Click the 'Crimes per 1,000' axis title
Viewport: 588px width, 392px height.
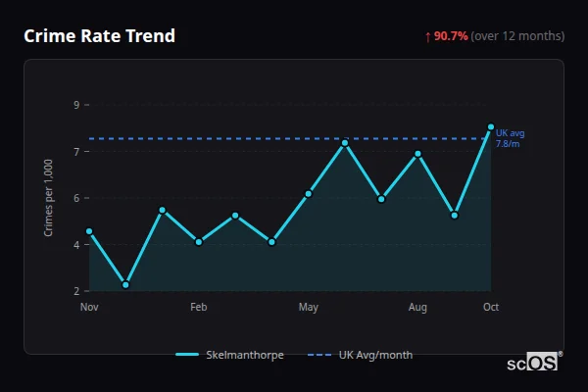click(48, 198)
